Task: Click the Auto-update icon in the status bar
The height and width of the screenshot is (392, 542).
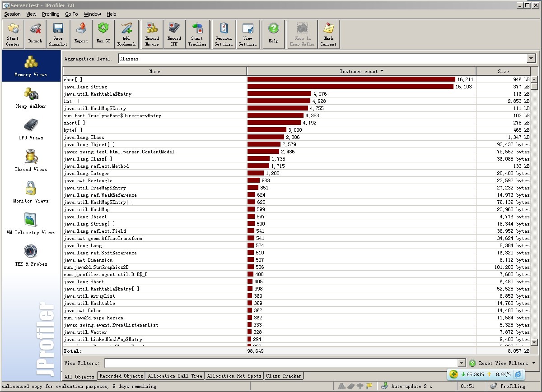Action: click(x=384, y=386)
